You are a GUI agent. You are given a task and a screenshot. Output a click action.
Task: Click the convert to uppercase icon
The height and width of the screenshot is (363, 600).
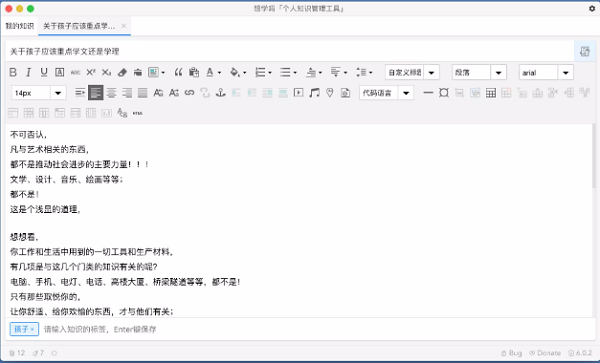[x=158, y=93]
